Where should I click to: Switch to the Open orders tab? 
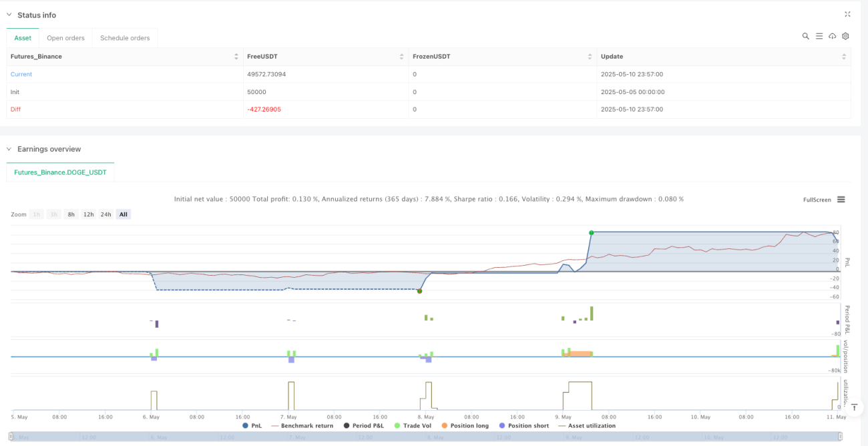pos(65,38)
